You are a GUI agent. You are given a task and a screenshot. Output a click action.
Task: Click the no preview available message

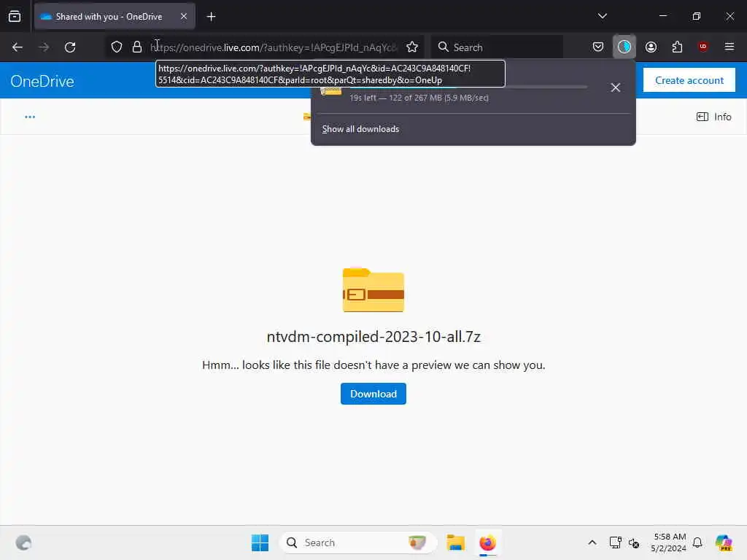(x=373, y=365)
